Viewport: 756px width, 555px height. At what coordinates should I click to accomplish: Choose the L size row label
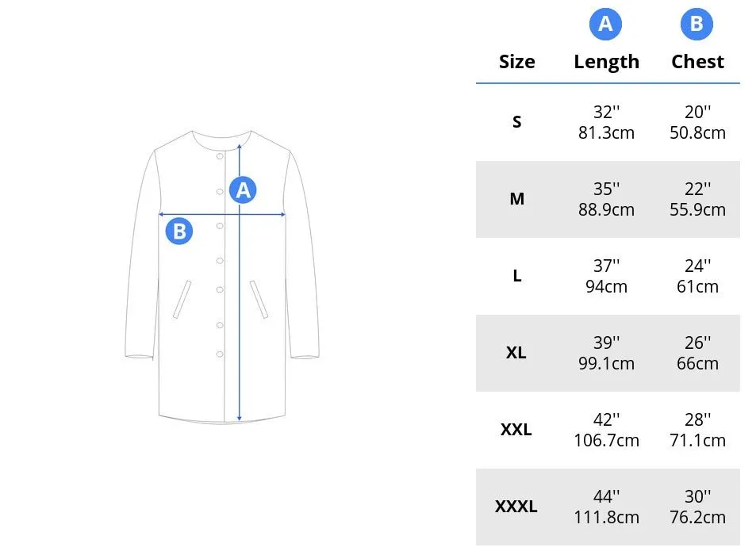click(517, 276)
